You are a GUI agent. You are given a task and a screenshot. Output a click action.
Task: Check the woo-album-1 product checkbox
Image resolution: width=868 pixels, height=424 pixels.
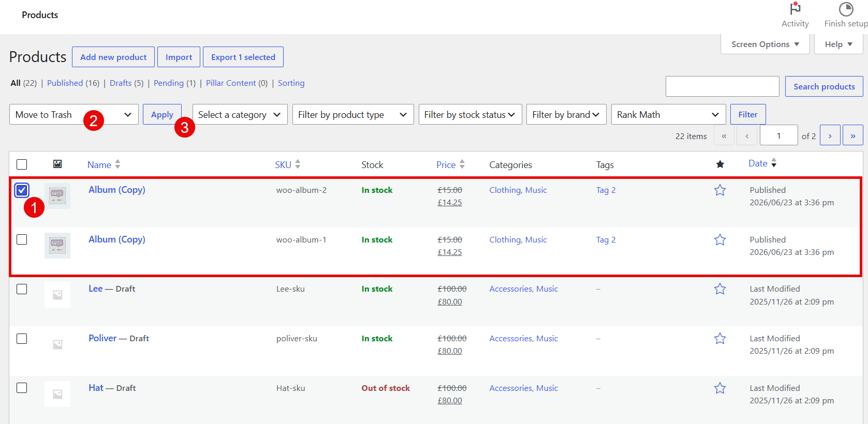(x=22, y=239)
